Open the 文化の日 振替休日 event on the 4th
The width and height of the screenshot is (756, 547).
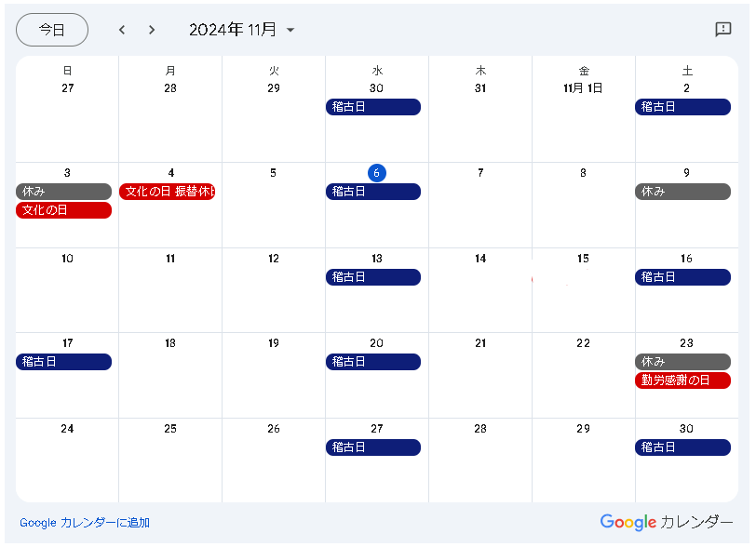coord(168,192)
